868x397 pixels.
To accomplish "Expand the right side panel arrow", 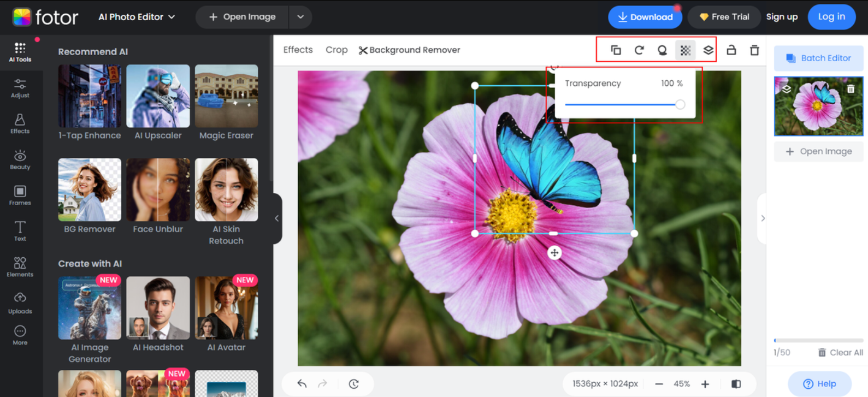I will click(763, 218).
